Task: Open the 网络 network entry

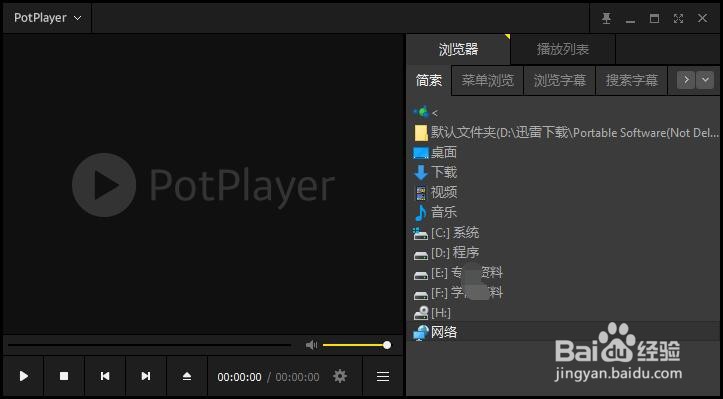Action: point(564,332)
